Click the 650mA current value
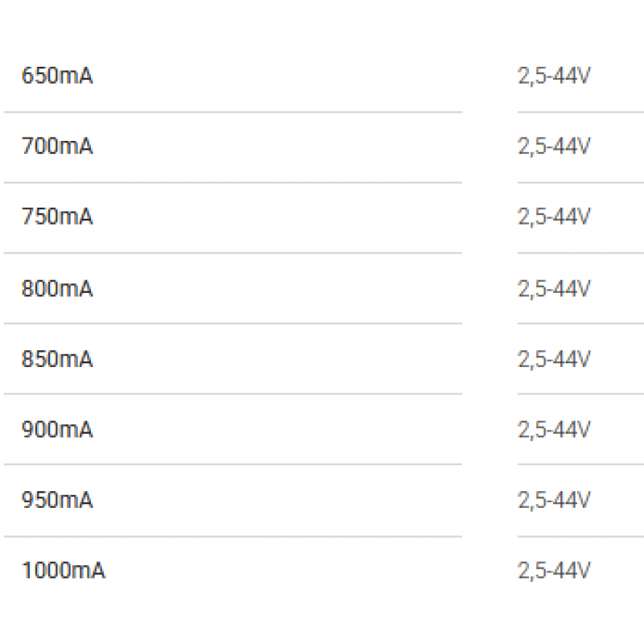The width and height of the screenshot is (644, 644). point(57,76)
